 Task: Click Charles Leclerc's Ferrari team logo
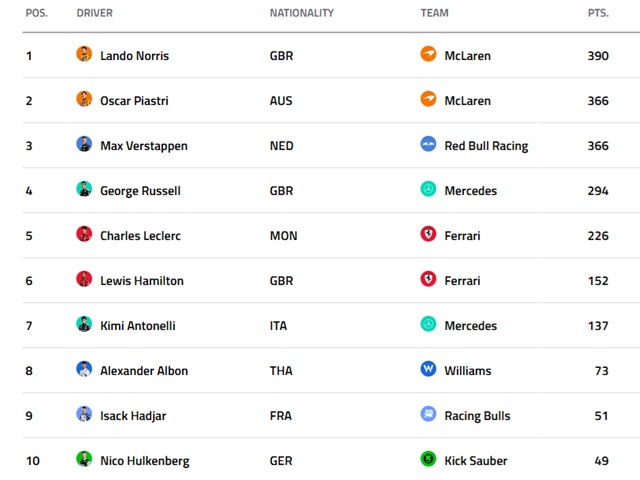point(428,234)
